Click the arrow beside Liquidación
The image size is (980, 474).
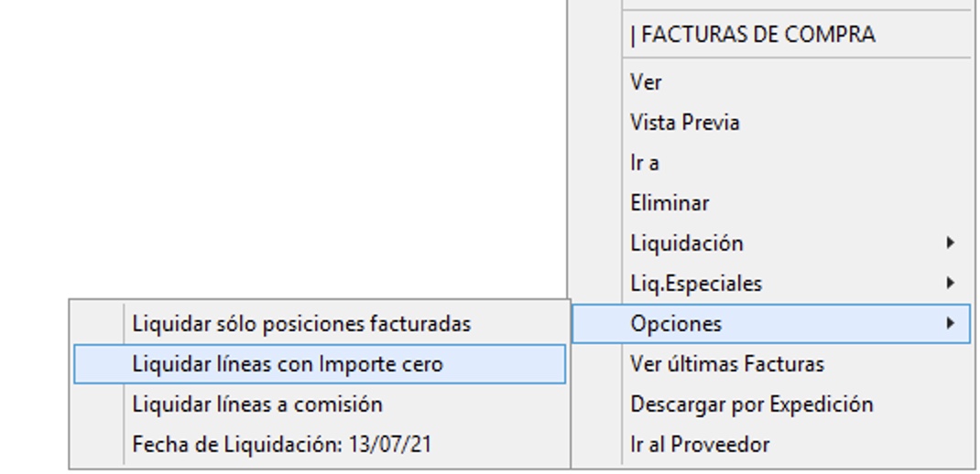pyautogui.click(x=951, y=243)
